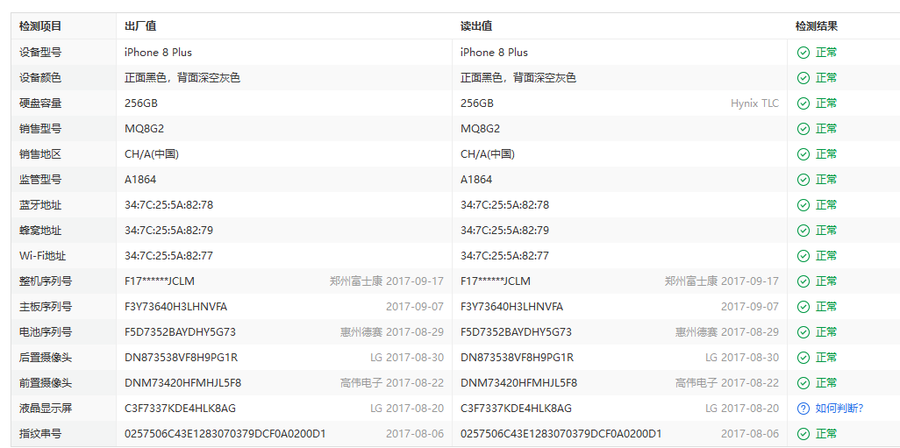Image resolution: width=900 pixels, height=448 pixels.
Task: Click the factory Wi-Fi address 34:7C:25:5A:82:77
Action: [x=169, y=256]
